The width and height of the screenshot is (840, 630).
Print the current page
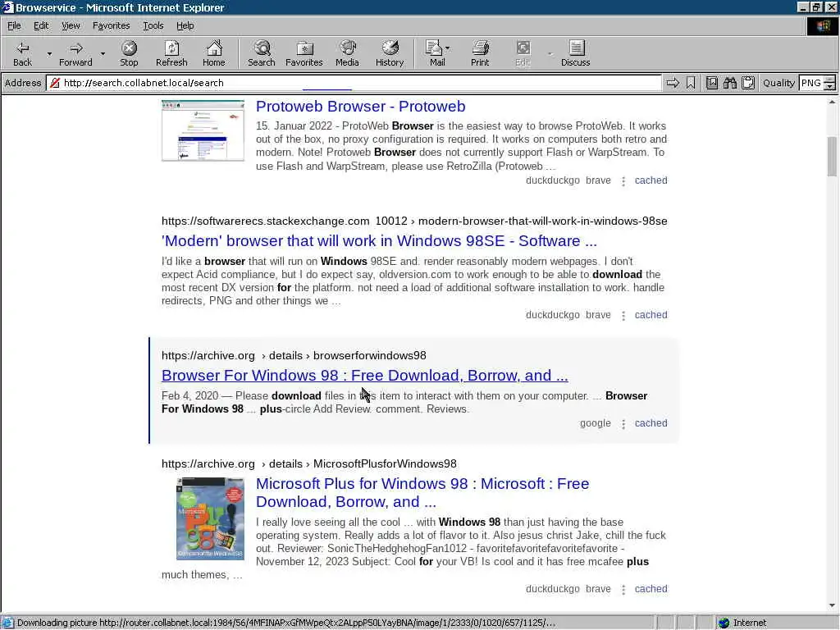480,53
